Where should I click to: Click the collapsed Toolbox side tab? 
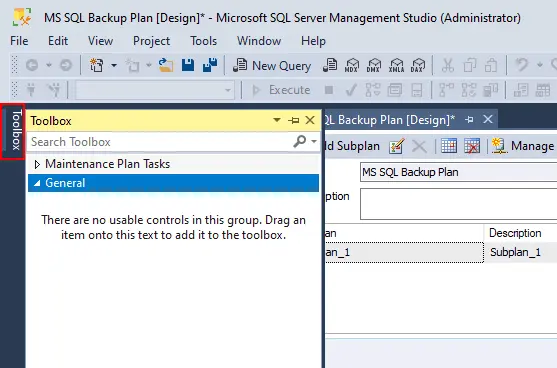(x=16, y=130)
